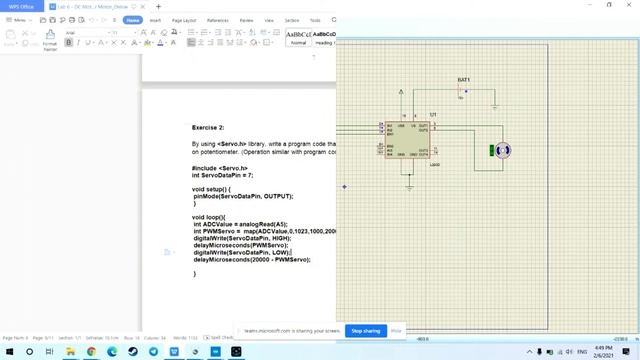This screenshot has height=360, width=640.
Task: Switch to the Section tab
Action: point(292,20)
